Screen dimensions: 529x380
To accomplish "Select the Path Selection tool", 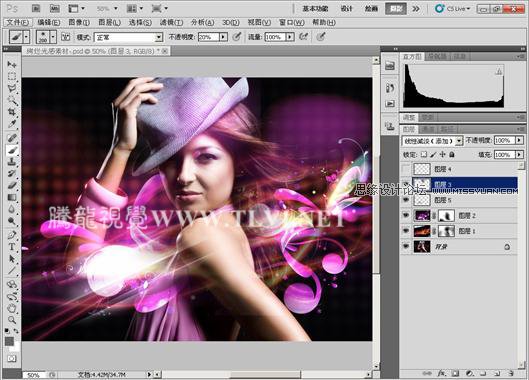I will click(12, 259).
